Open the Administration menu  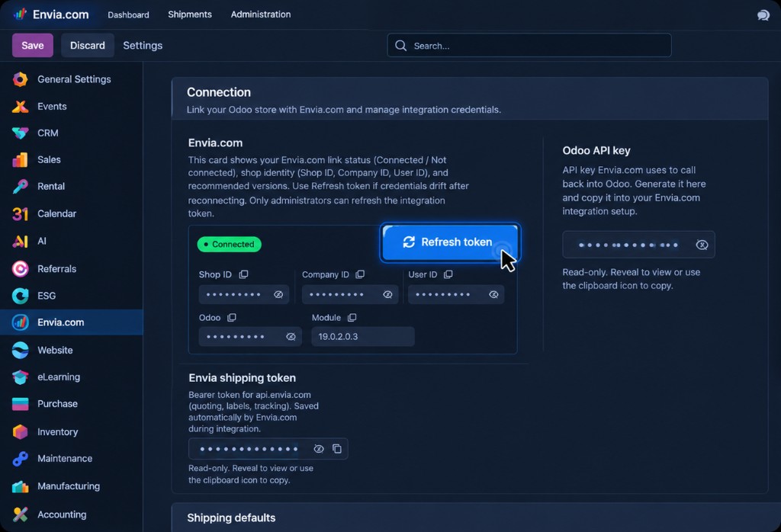[261, 14]
